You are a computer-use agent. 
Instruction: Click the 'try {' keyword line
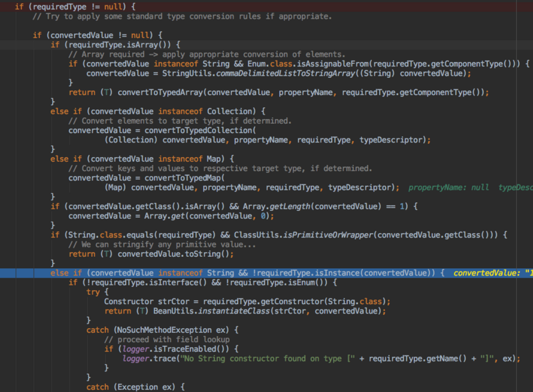tap(97, 292)
